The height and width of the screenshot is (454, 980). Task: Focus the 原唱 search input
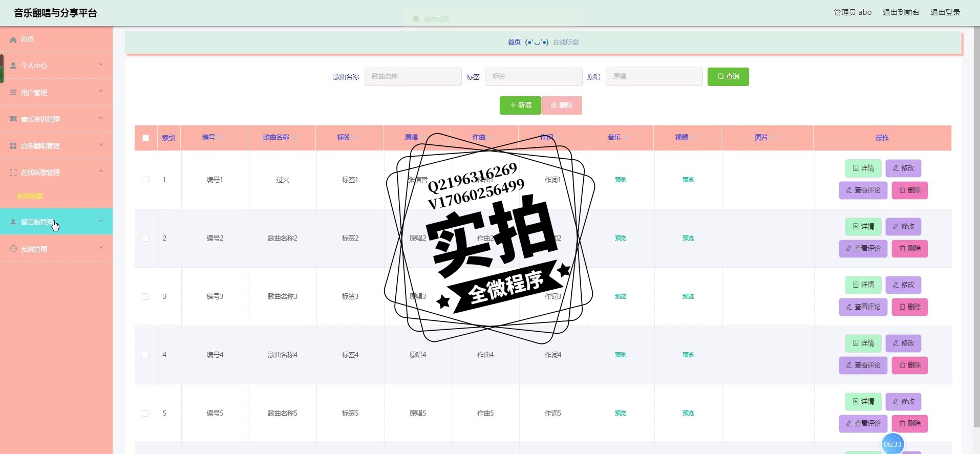tap(654, 77)
